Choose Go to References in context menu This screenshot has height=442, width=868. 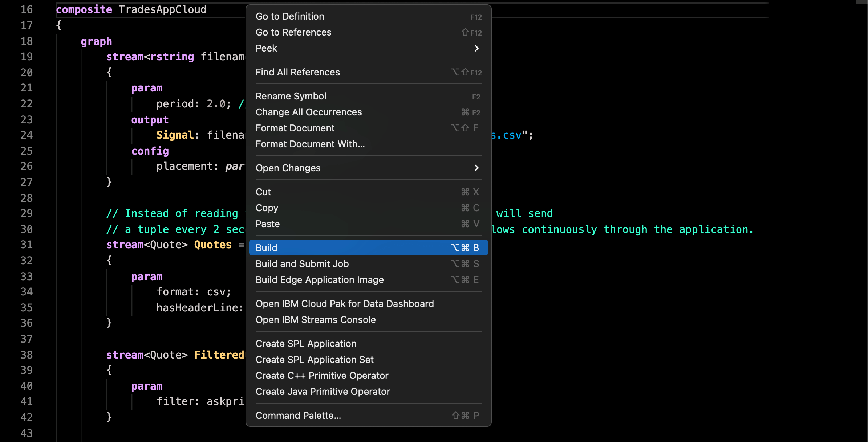point(293,32)
